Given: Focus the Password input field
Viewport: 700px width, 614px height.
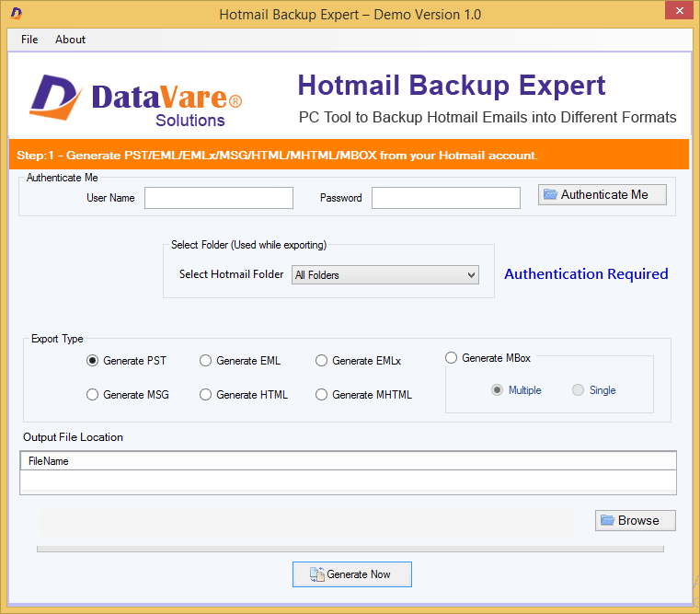Looking at the screenshot, I should click(x=446, y=198).
